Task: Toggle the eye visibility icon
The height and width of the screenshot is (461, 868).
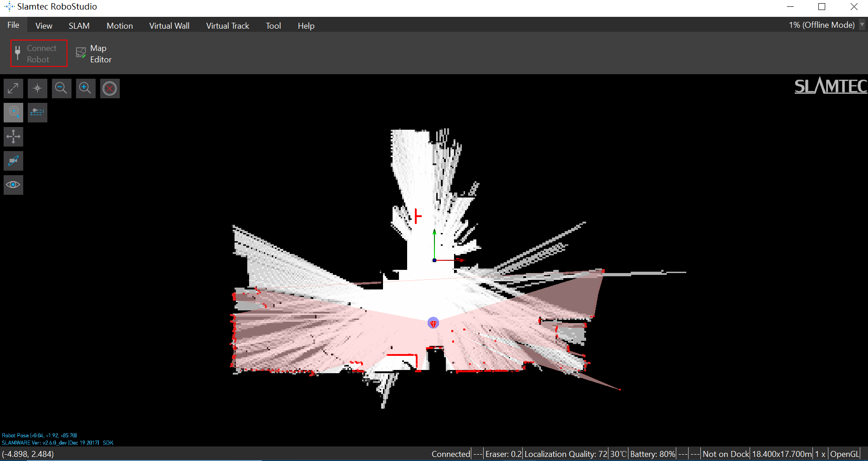Action: [x=13, y=185]
